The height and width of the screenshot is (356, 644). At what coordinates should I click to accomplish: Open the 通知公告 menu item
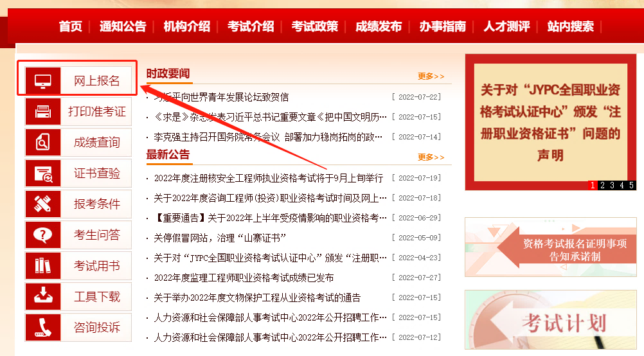pyautogui.click(x=123, y=27)
